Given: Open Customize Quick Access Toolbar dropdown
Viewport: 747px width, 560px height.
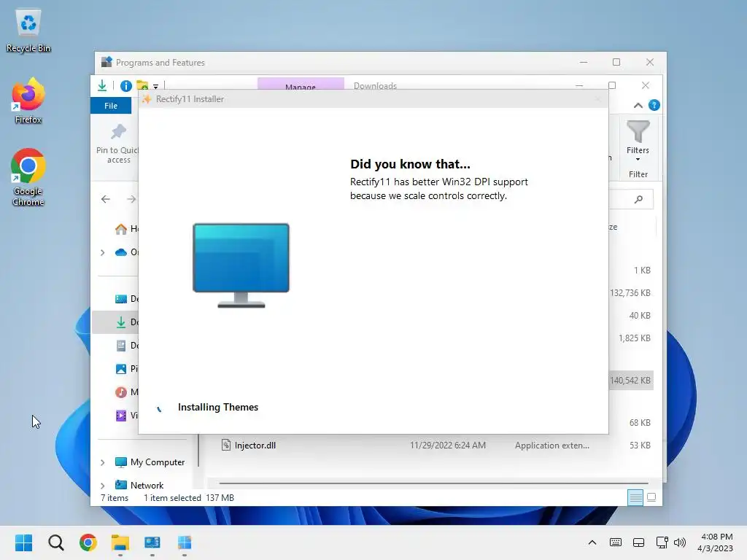Looking at the screenshot, I should [x=156, y=87].
